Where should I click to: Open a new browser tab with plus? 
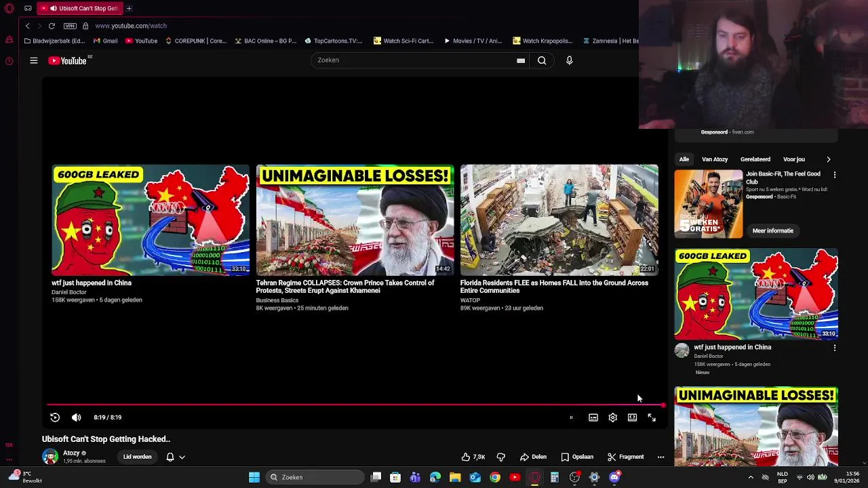[x=129, y=8]
